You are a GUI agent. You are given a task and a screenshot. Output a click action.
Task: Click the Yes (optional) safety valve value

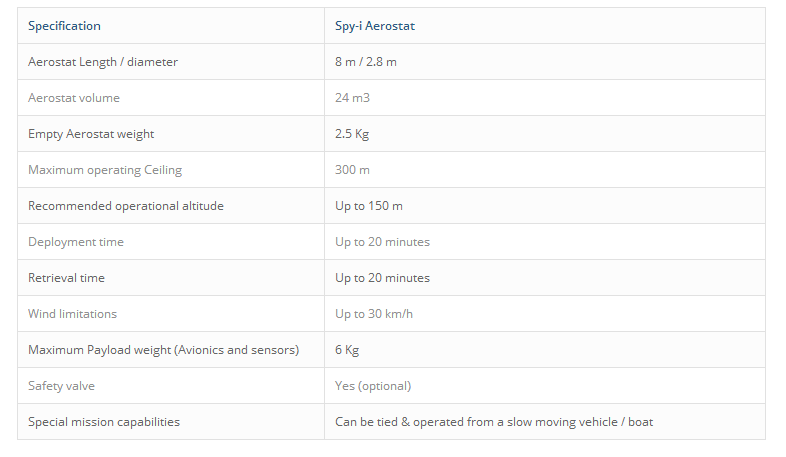tap(373, 386)
